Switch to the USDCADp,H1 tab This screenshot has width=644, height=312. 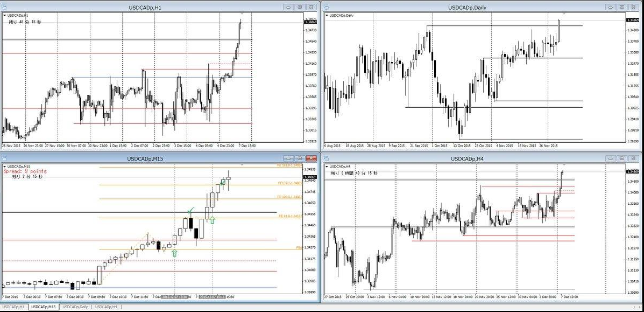coord(14,307)
